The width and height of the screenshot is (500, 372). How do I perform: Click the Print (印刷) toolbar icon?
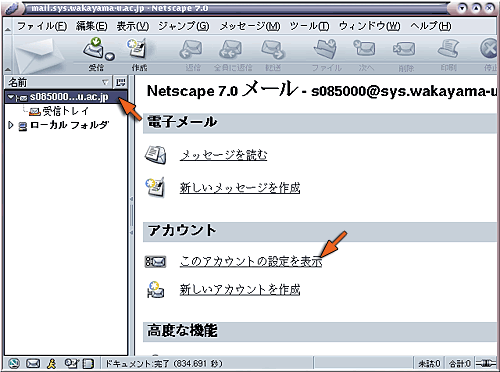coord(449,49)
